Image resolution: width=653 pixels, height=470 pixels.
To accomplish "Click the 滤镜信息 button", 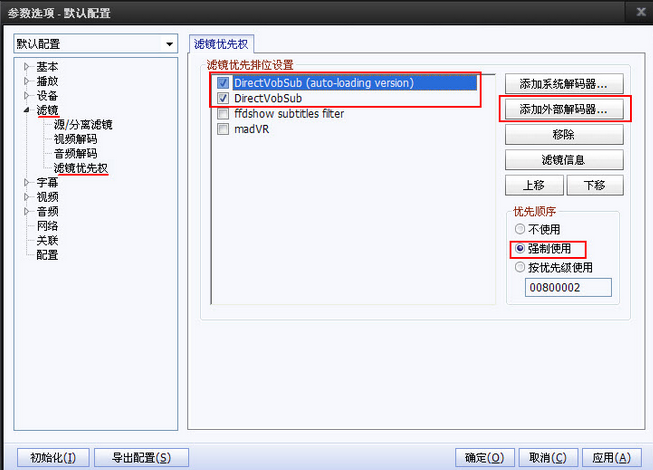I will click(x=564, y=160).
